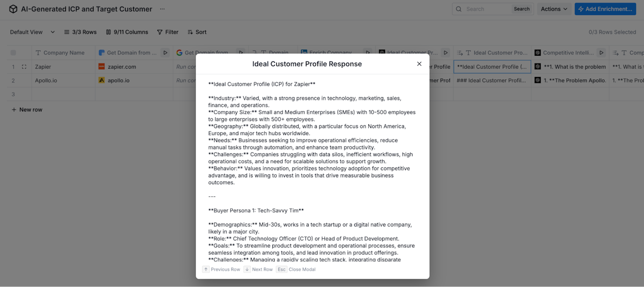644x287 pixels.
Task: Open the Filter options
Action: (167, 32)
